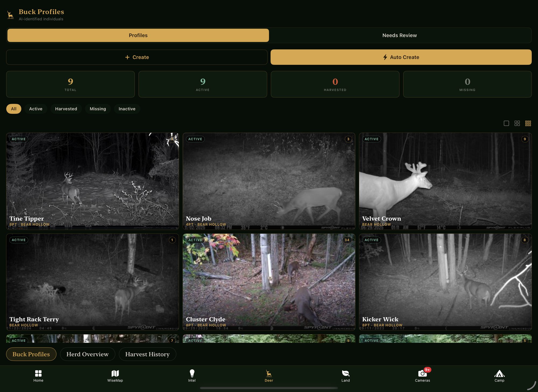The width and height of the screenshot is (538, 392).
Task: Open WiseMap from bottom navigation
Action: coord(115,376)
